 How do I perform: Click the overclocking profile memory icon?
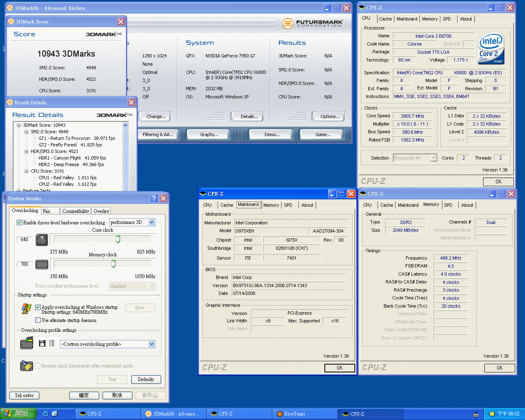pos(27,343)
